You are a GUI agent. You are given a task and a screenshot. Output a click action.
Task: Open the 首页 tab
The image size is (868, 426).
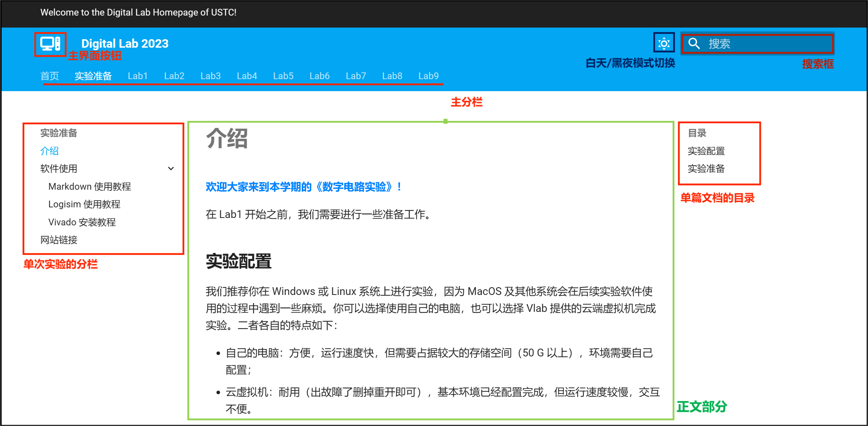(x=49, y=76)
